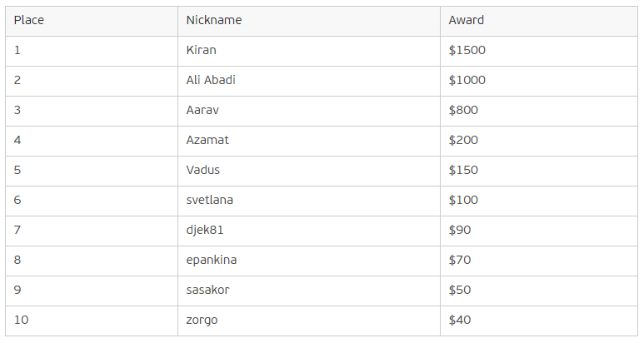
Task: Select the zorgo nickname cell
Action: [309, 321]
